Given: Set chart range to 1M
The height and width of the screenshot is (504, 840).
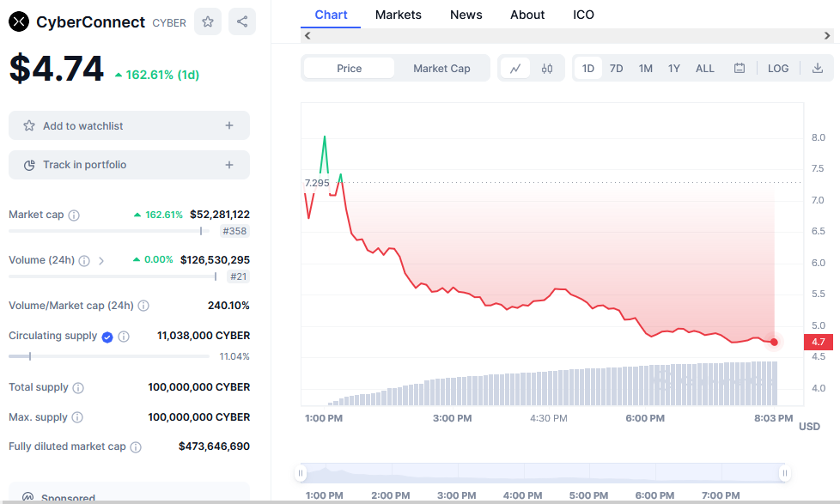Looking at the screenshot, I should coord(646,69).
